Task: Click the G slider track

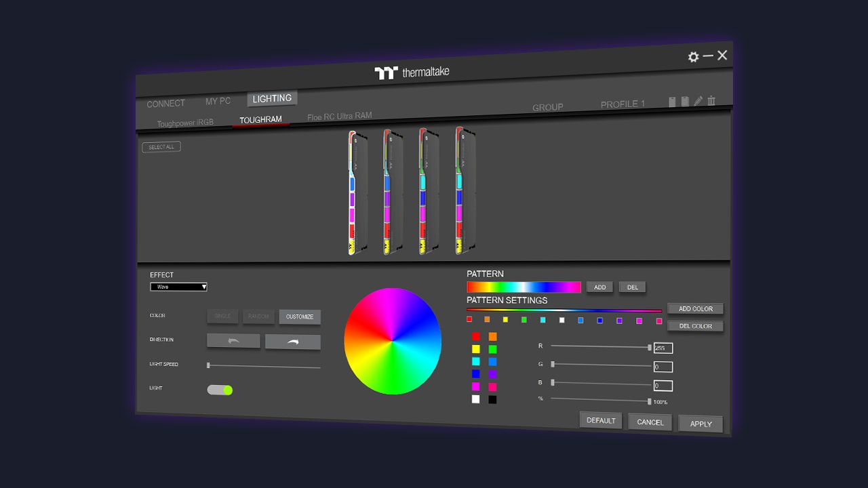Action: tap(601, 365)
